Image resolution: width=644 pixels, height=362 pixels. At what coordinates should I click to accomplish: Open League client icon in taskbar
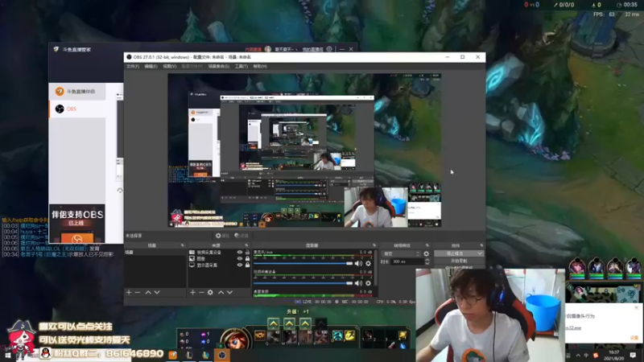pyautogui.click(x=189, y=355)
